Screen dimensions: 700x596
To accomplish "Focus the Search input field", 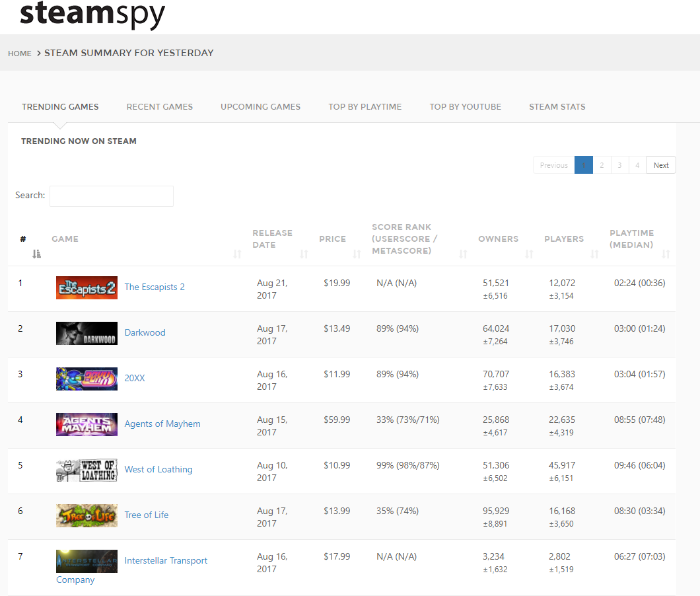I will coord(111,196).
